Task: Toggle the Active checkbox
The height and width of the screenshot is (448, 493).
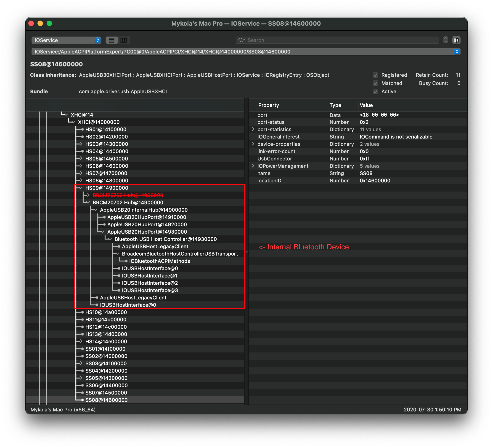Action: [x=376, y=91]
